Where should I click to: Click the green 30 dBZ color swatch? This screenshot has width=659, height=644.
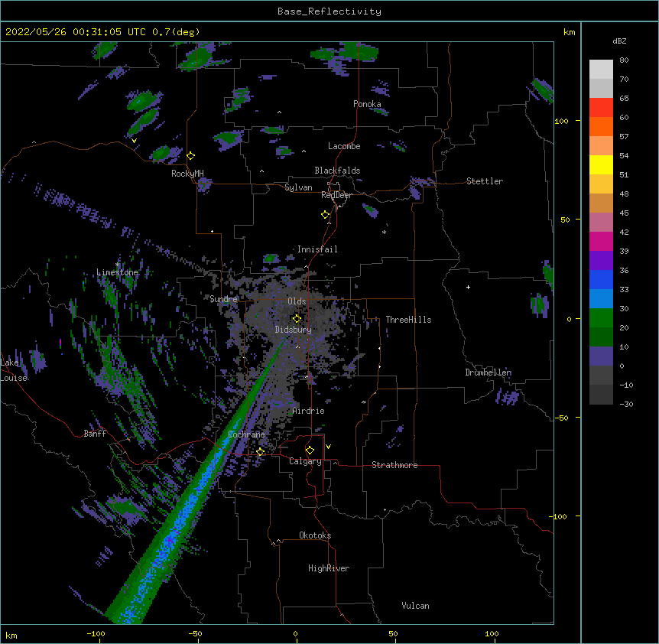pyautogui.click(x=601, y=318)
